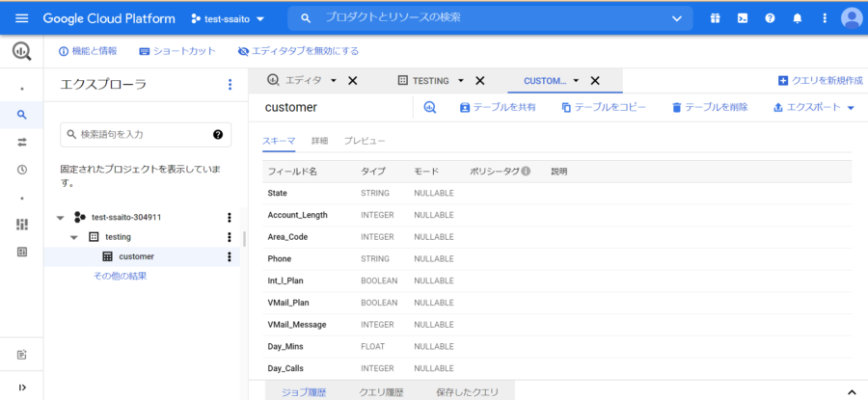Select the プレビュー tab

(x=365, y=141)
